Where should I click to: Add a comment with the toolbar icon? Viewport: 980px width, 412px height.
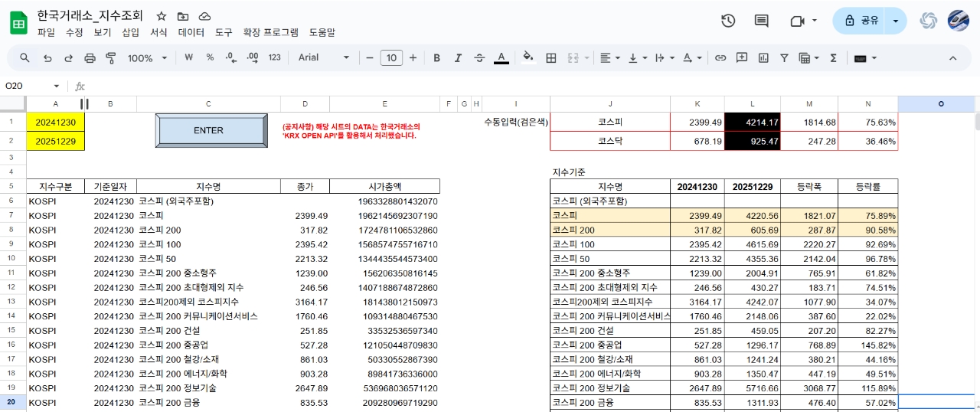[x=741, y=57]
